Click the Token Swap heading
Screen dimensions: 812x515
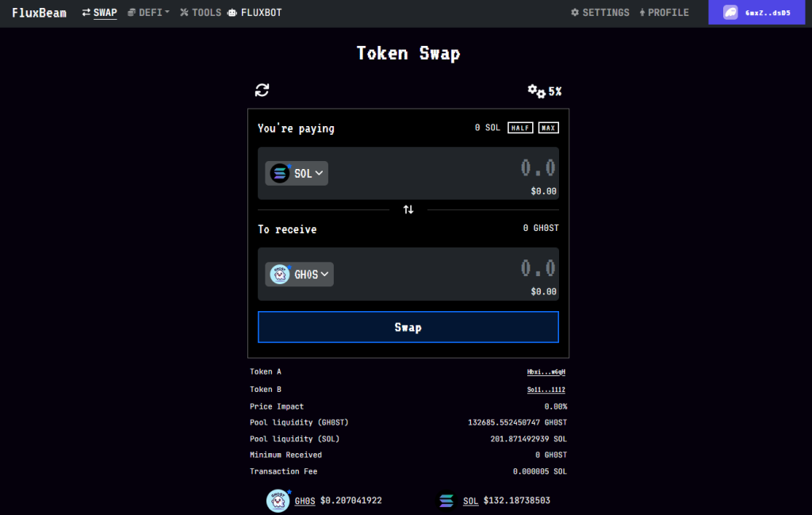point(408,53)
